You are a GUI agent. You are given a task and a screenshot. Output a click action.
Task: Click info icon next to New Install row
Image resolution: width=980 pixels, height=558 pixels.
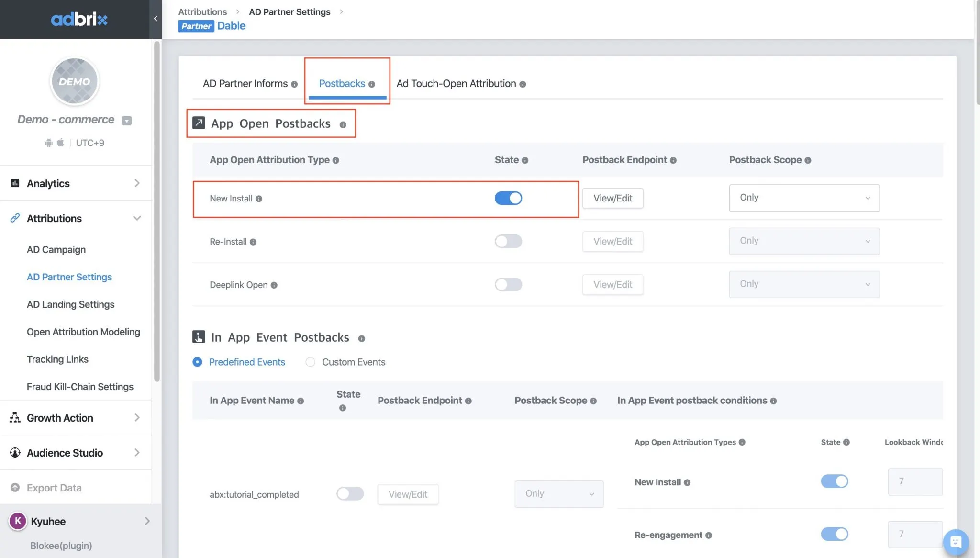[x=259, y=199]
